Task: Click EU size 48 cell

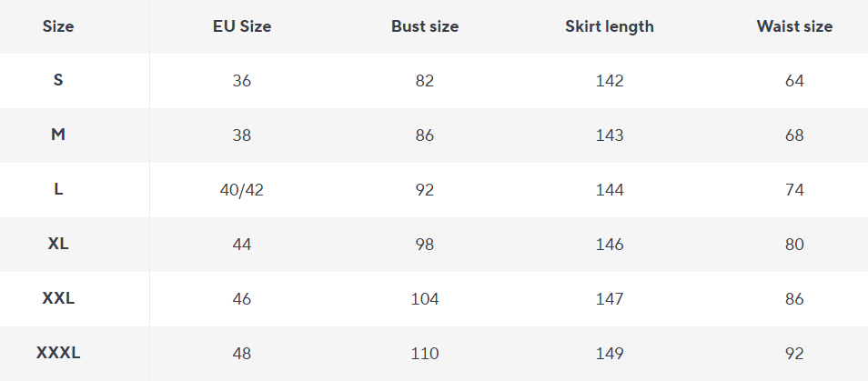Action: pyautogui.click(x=241, y=354)
